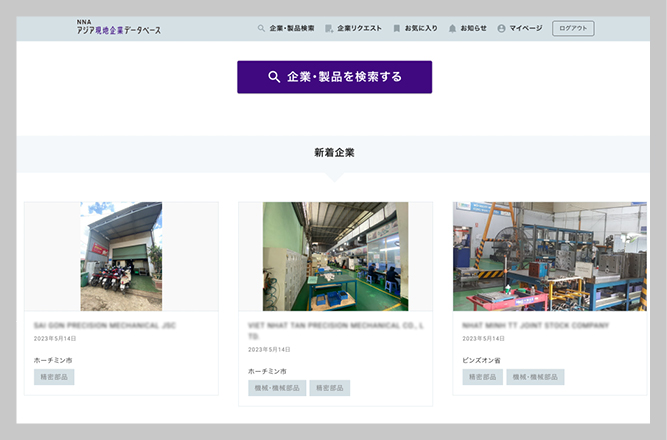Click the NNA アジア現地企業データベース logo
Screen dimensions: 667x440
[118, 28]
